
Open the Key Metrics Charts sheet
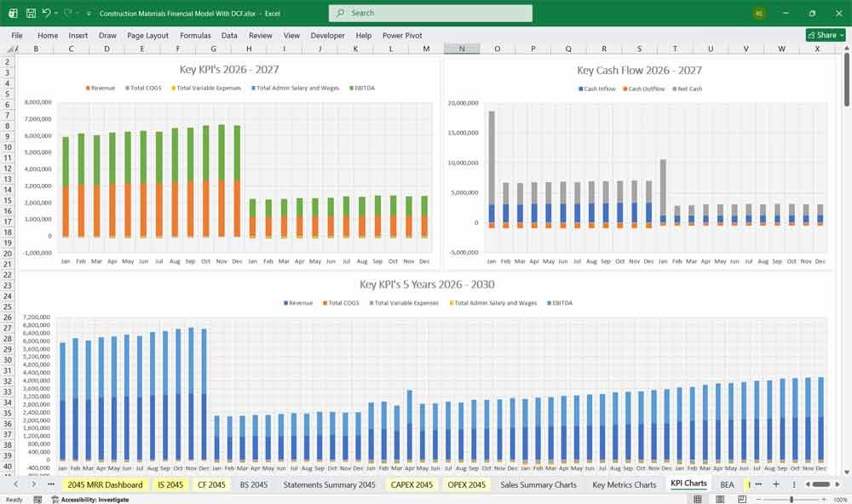pyautogui.click(x=624, y=484)
